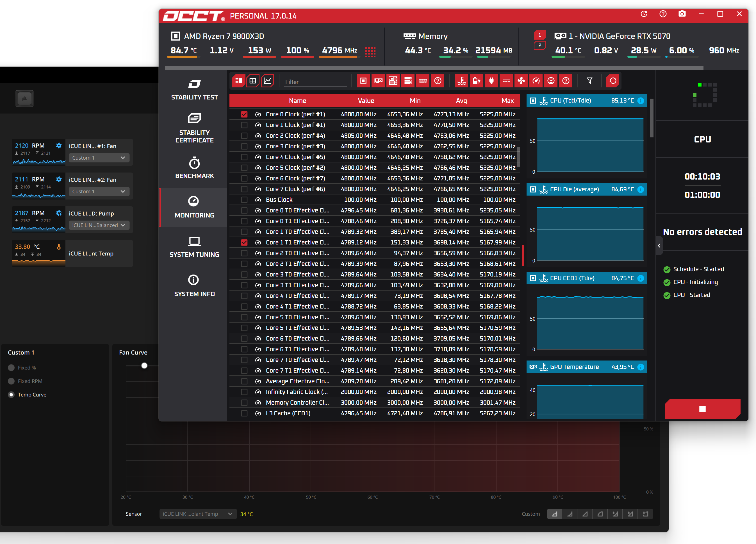Screen dimensions: 756x544
Task: Check the Core 1 Clock (perf #1) checkbox
Action: click(x=244, y=125)
